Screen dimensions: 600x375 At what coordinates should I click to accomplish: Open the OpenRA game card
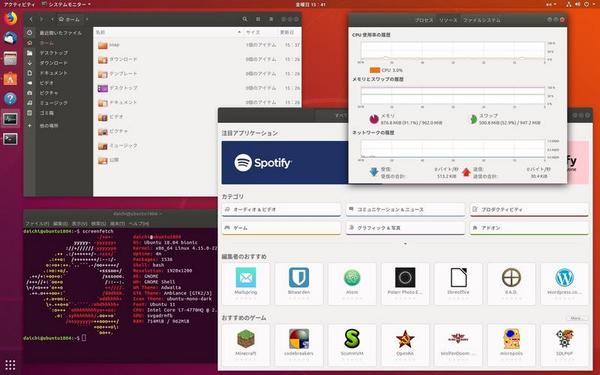click(405, 345)
